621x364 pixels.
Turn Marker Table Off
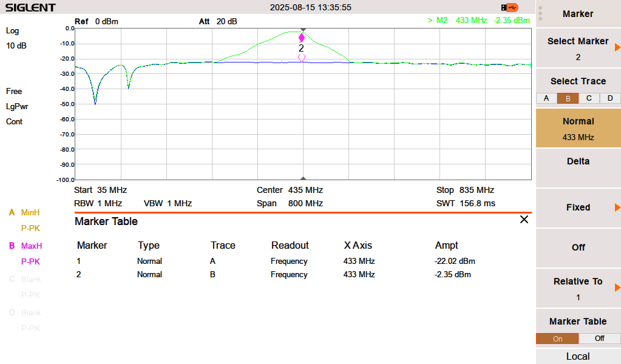click(600, 339)
